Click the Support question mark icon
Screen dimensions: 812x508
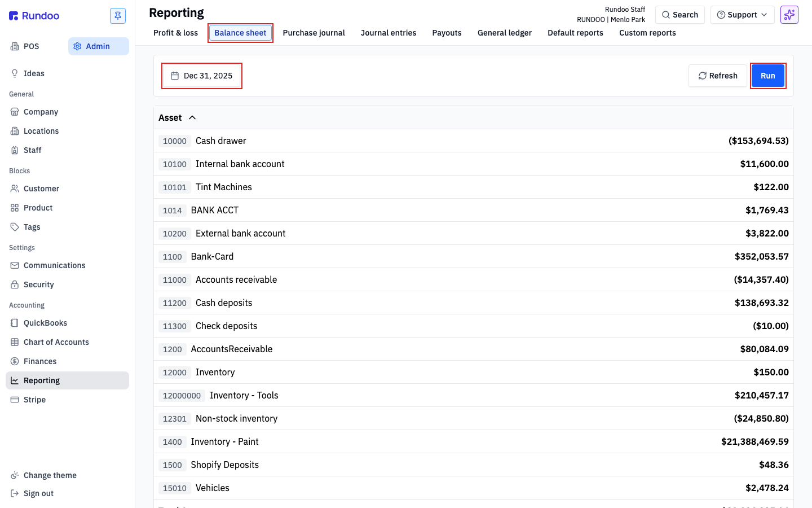point(721,15)
